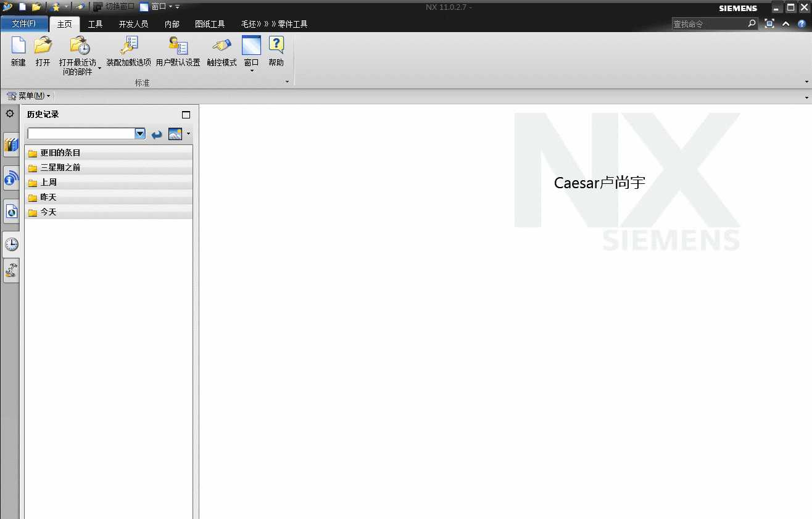Open the toolbar options arrow beside 菜单 bar's right end
Image resolution: width=812 pixels, height=519 pixels.
click(807, 98)
